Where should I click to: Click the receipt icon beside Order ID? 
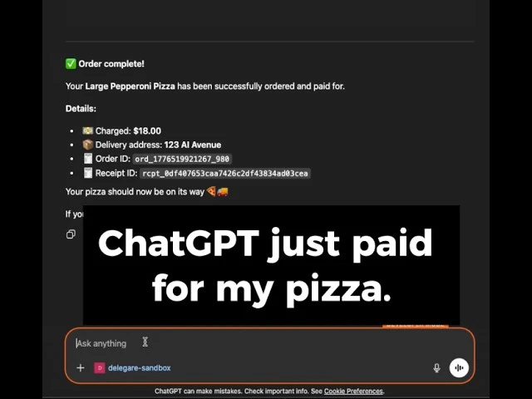[x=88, y=159]
